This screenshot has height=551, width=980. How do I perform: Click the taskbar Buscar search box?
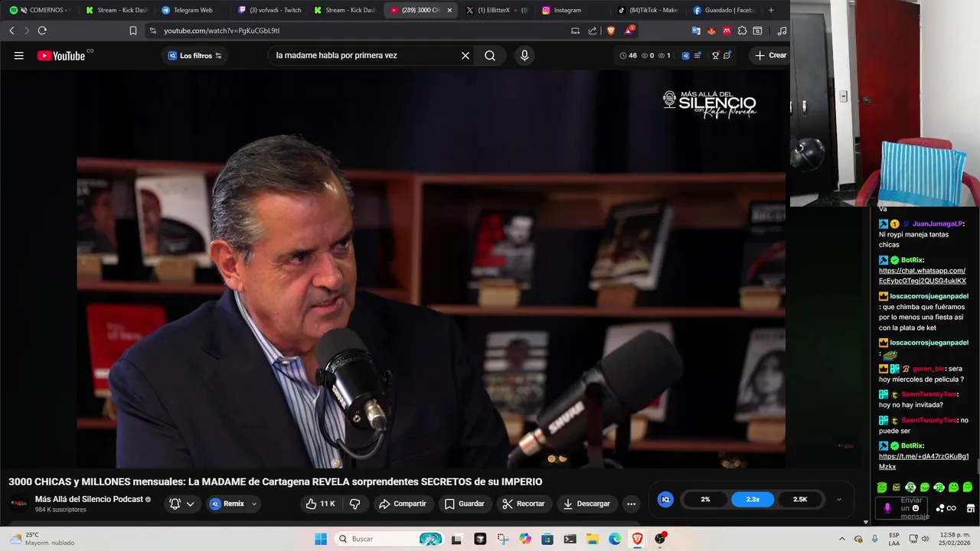click(390, 539)
